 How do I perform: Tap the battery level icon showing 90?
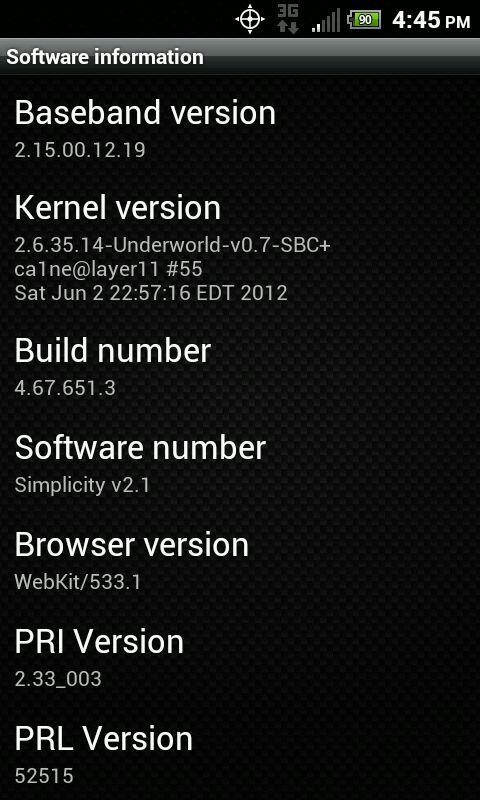[x=364, y=20]
